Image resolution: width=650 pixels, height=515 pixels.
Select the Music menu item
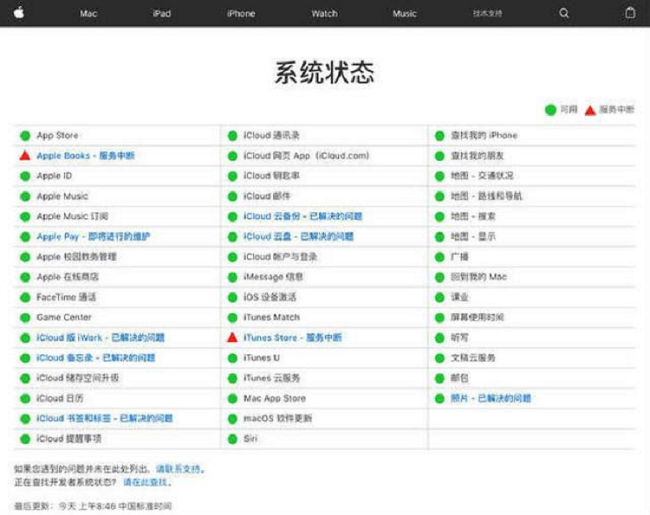pyautogui.click(x=405, y=14)
